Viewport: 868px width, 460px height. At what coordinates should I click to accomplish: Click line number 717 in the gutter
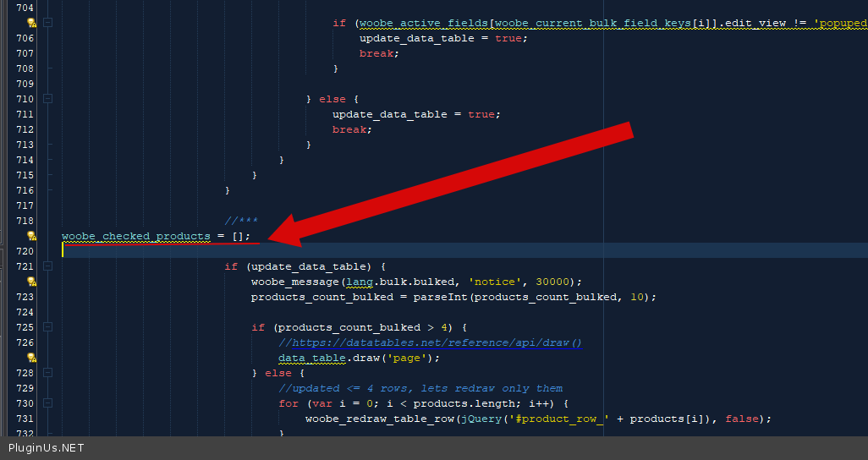(x=25, y=205)
